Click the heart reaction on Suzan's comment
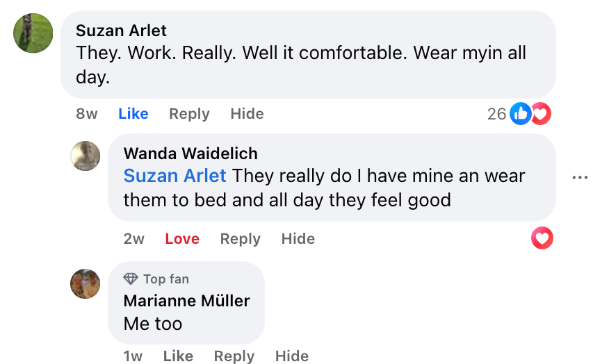609x364 pixels. 542,113
